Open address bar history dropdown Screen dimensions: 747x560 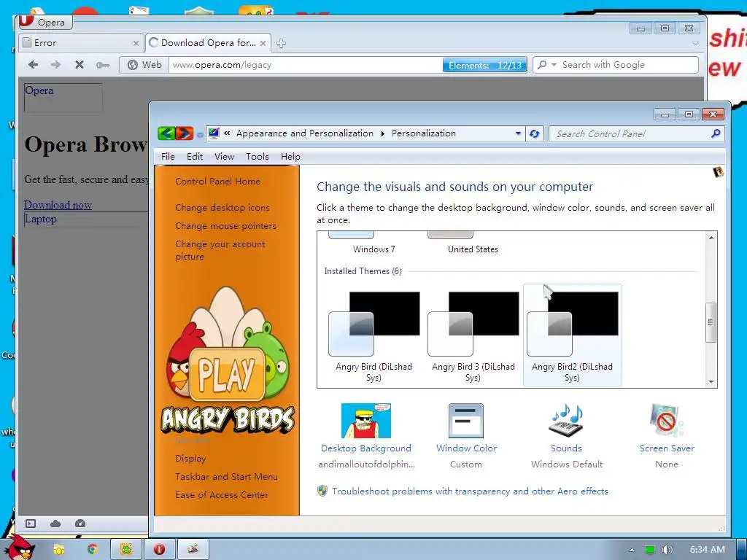pos(519,134)
